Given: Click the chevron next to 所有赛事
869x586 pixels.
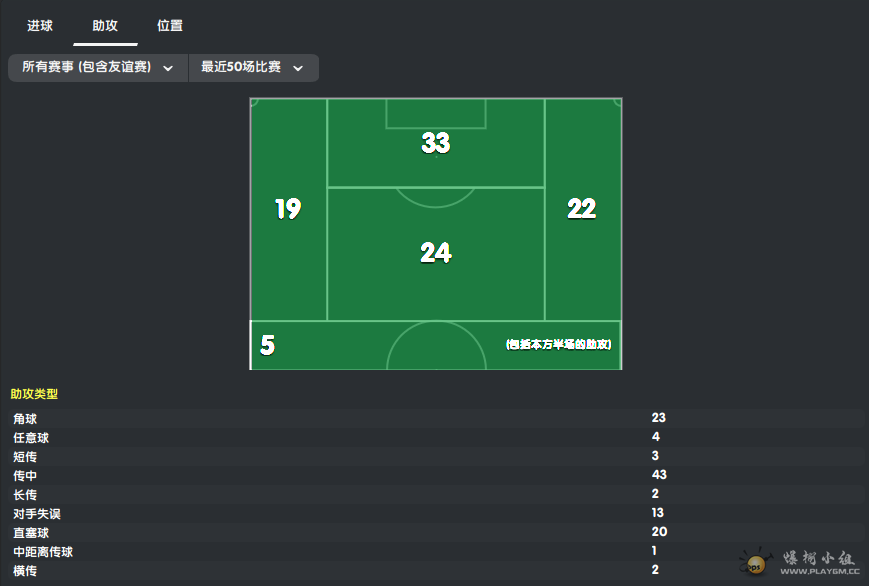Looking at the screenshot, I should (168, 68).
